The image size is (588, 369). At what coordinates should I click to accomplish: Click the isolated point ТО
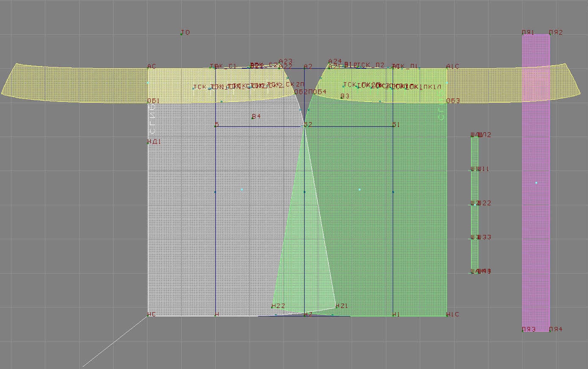[x=181, y=34]
